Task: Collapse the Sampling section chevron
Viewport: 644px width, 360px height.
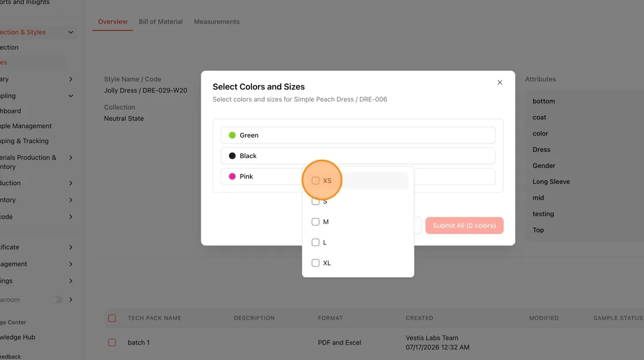Action: click(x=71, y=96)
